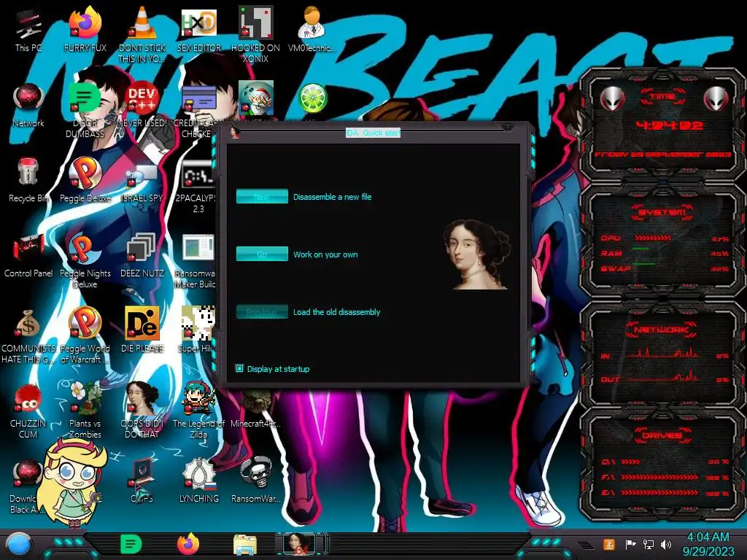
Task: Click the CPU usage bar in SYSTEM widget
Action: 652,238
